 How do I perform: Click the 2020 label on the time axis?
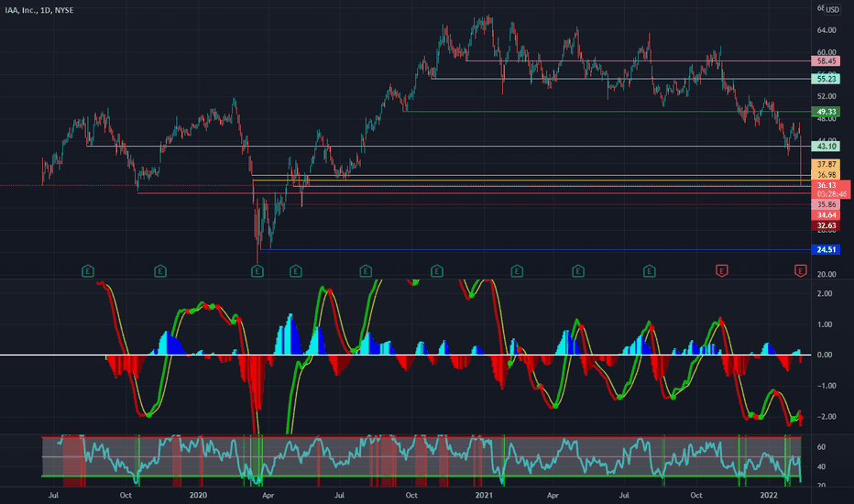coord(198,495)
